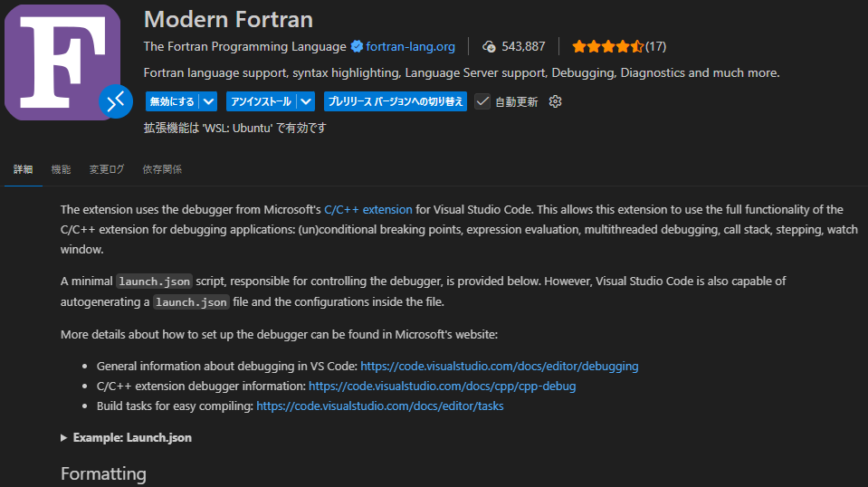Switch to the 変更ログ tab
868x487 pixels.
pos(107,169)
